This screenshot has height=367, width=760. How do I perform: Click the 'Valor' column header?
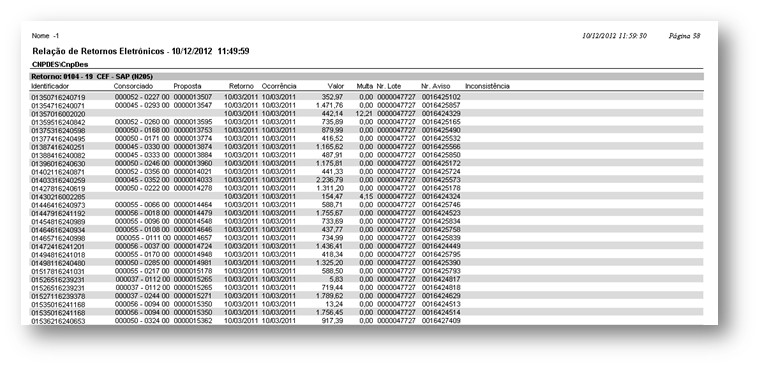click(x=336, y=86)
